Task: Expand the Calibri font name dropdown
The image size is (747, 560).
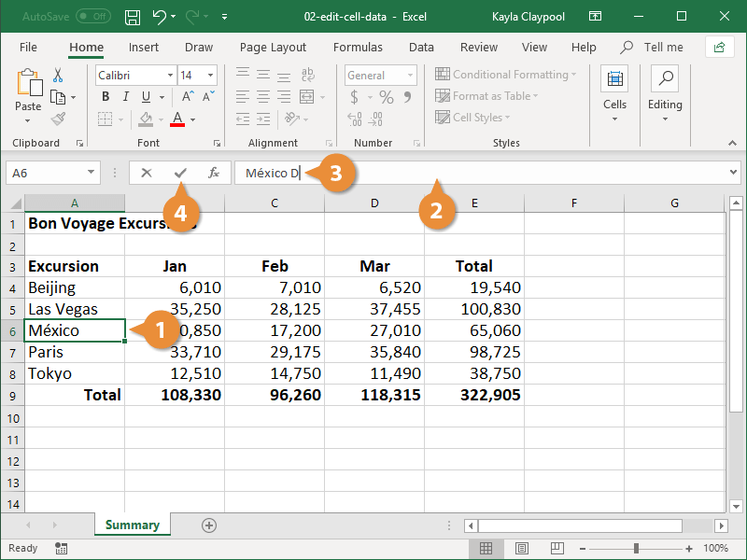Action: coord(170,76)
